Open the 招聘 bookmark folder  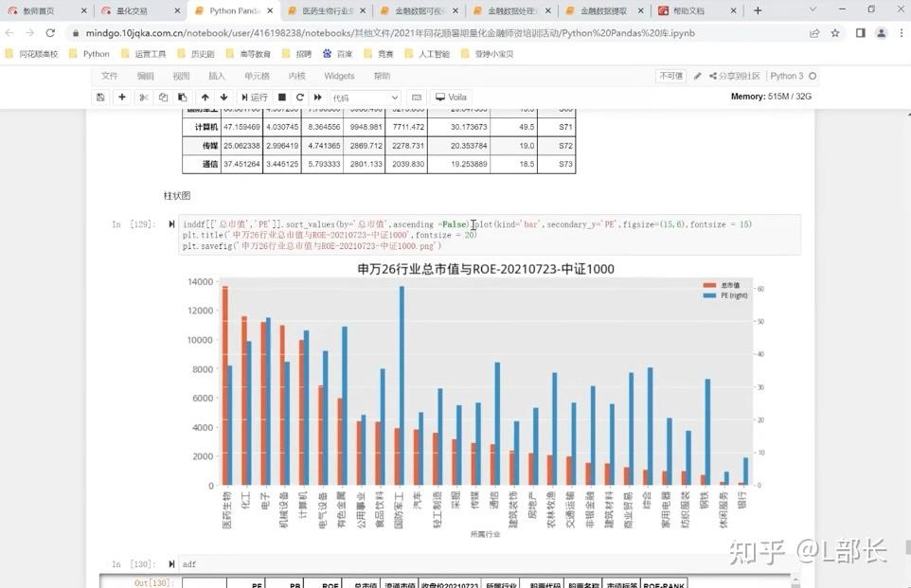(x=297, y=54)
